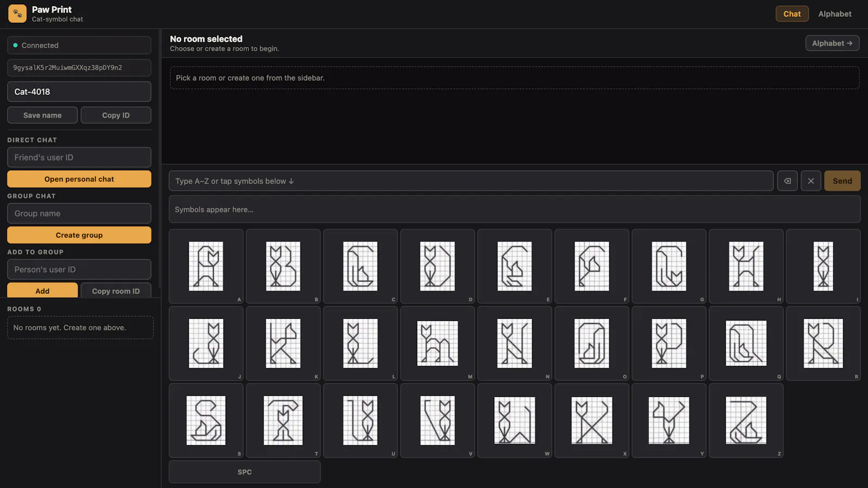Viewport: 868px width, 488px height.
Task: Focus the Group name field
Action: [x=79, y=214]
